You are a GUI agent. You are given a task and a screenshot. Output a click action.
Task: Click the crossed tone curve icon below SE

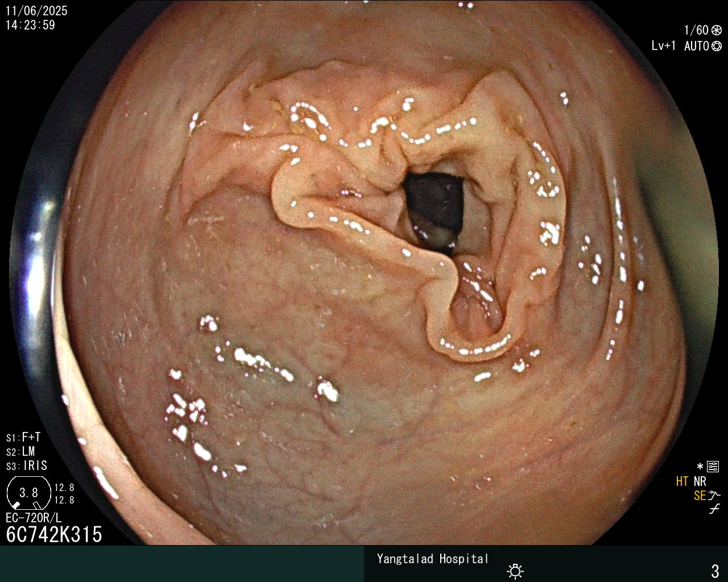coord(714,509)
